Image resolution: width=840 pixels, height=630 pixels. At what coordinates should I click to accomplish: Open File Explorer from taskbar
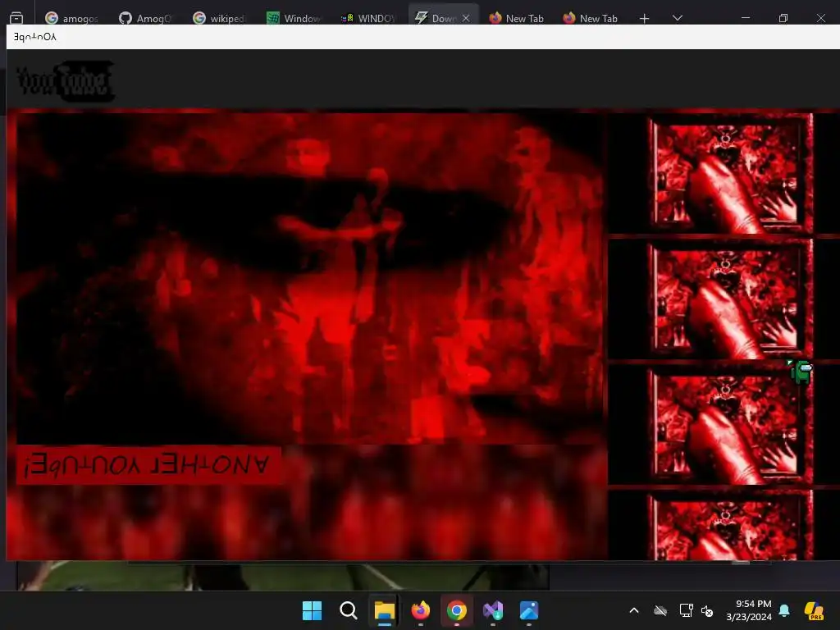click(384, 610)
